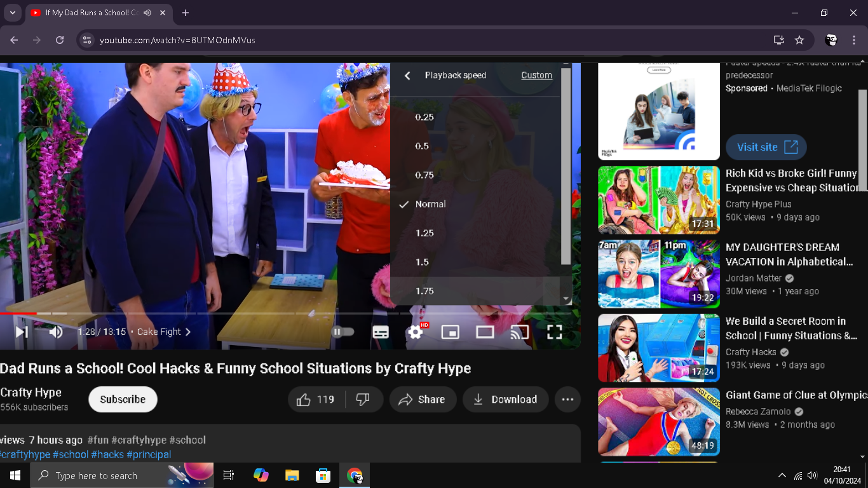The width and height of the screenshot is (868, 488).
Task: Cast video with Play on TV icon
Action: 520,332
